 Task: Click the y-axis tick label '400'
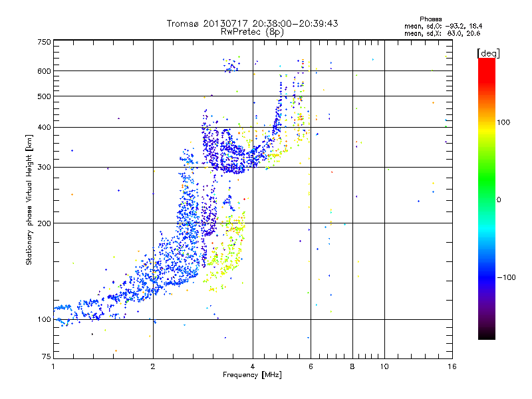coord(44,128)
